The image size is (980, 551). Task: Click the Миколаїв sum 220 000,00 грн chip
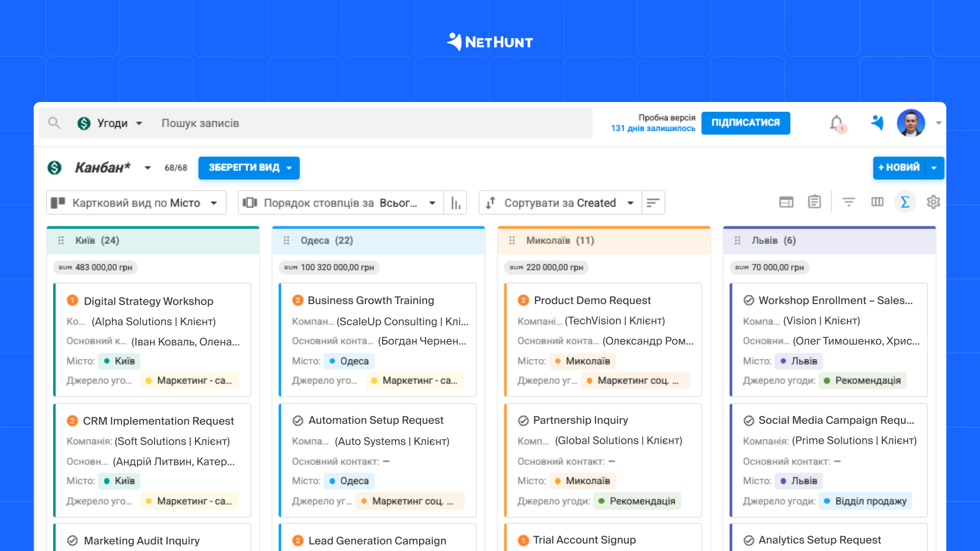coord(547,267)
